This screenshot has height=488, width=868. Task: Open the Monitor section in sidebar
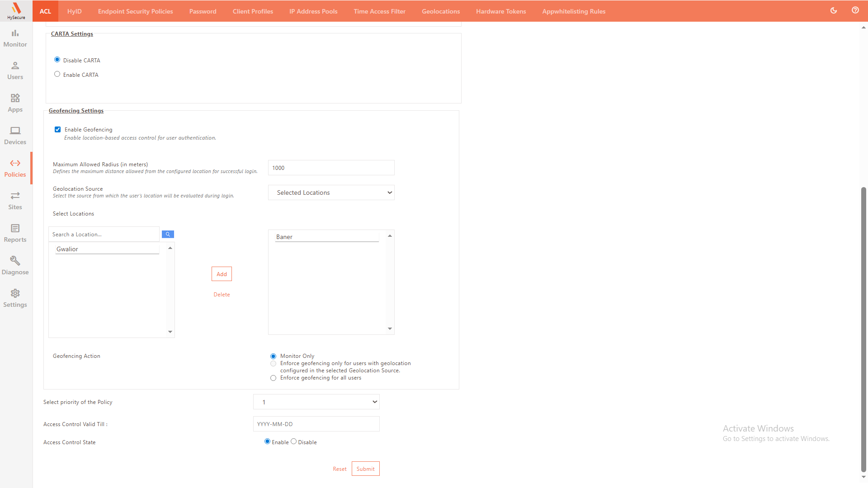(x=15, y=38)
